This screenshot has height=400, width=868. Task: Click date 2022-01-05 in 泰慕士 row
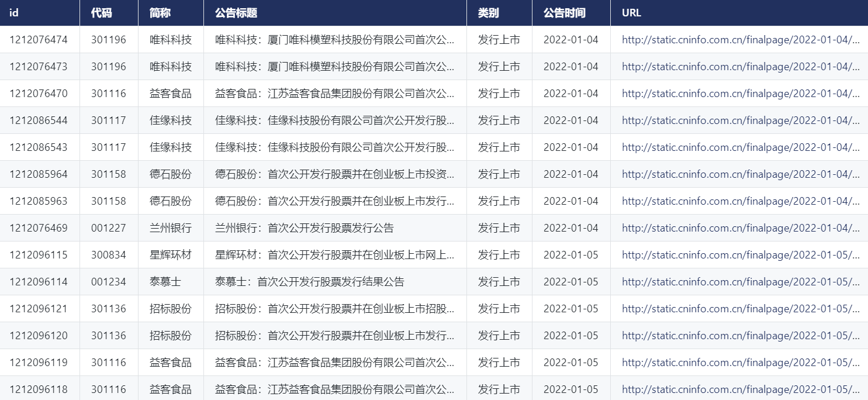coord(571,282)
